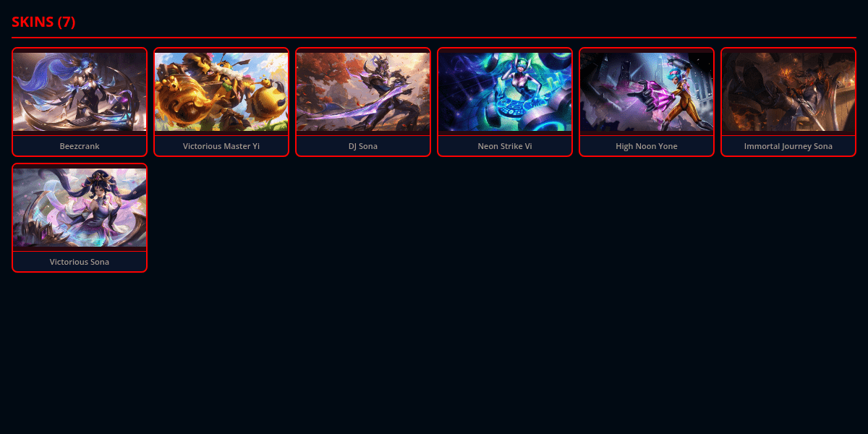Click the Beezcrank skin name
The width and height of the screenshot is (868, 434).
point(80,146)
